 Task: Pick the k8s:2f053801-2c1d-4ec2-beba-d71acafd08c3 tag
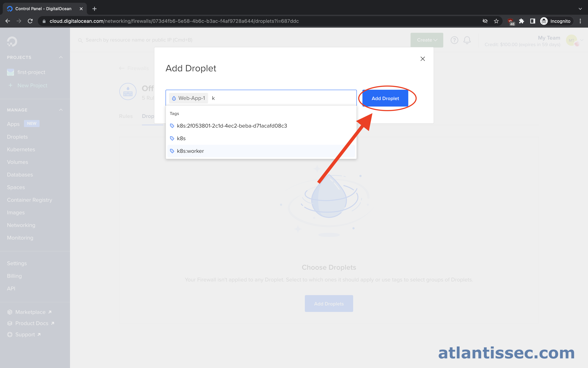pos(261,126)
